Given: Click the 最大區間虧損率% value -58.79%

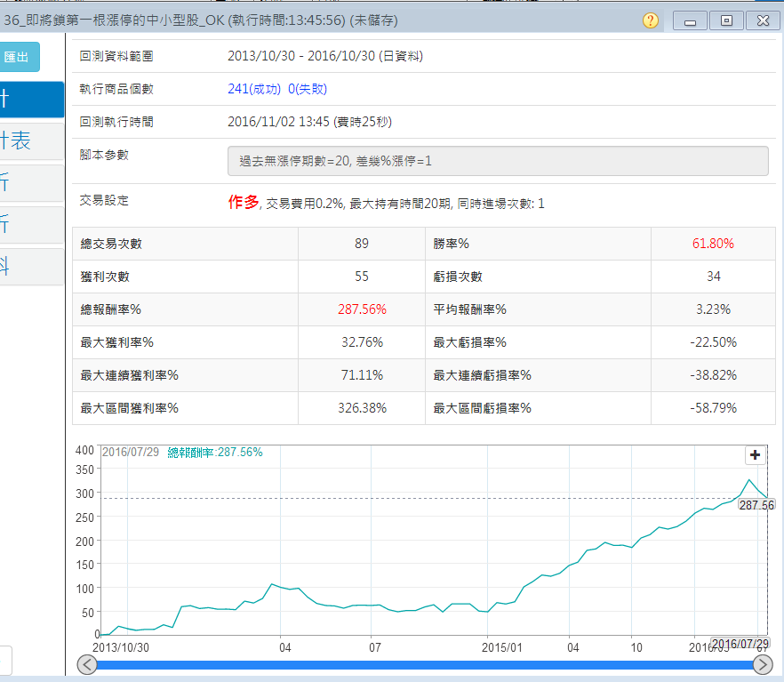Looking at the screenshot, I should coord(713,408).
